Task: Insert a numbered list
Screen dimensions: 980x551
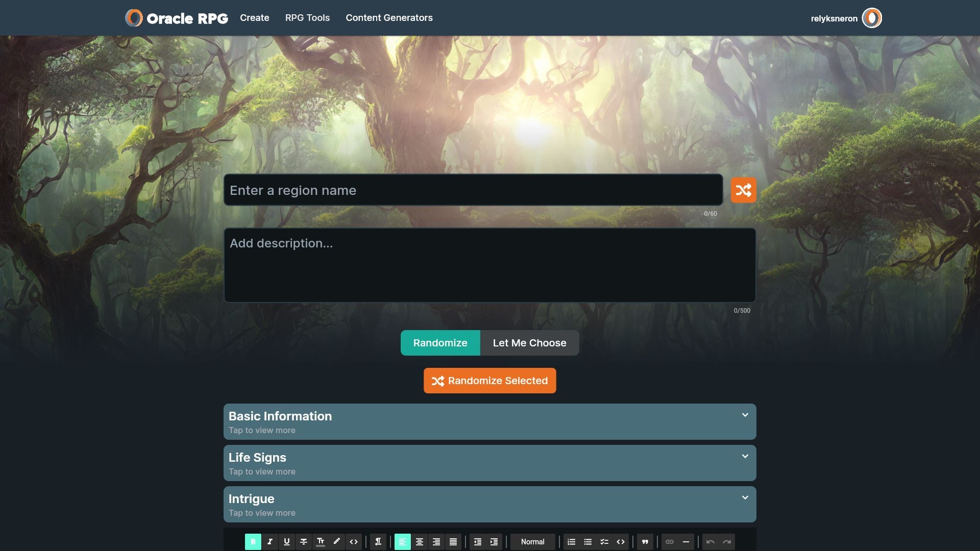Action: [x=572, y=542]
